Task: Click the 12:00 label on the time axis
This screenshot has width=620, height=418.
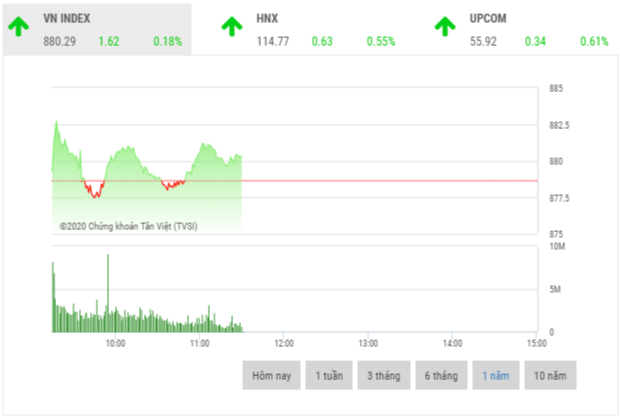Action: pyautogui.click(x=283, y=342)
